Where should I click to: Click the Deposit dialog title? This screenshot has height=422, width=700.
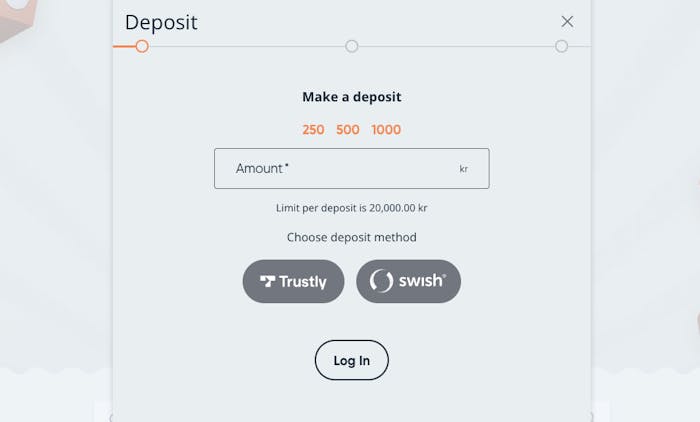point(161,22)
